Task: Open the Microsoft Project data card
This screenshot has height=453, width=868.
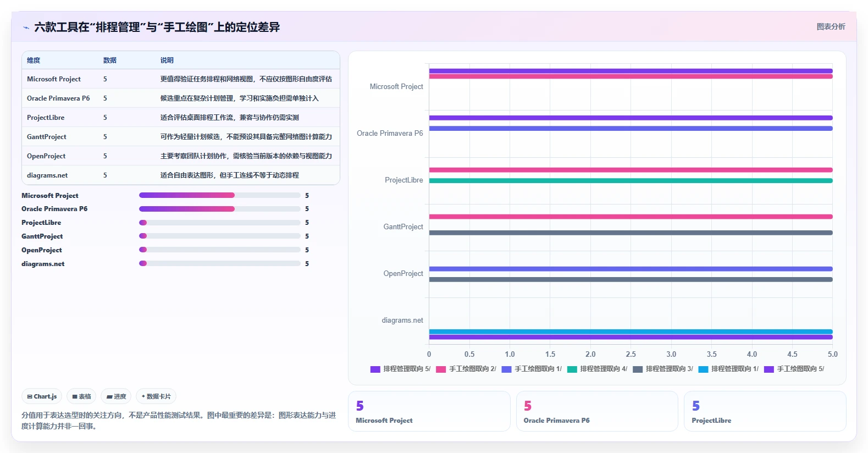Action: (x=429, y=411)
